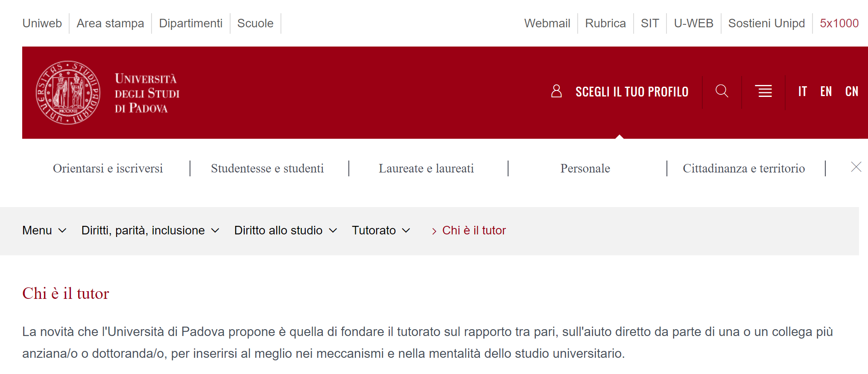Select the IT language option
The width and height of the screenshot is (868, 374).
802,92
